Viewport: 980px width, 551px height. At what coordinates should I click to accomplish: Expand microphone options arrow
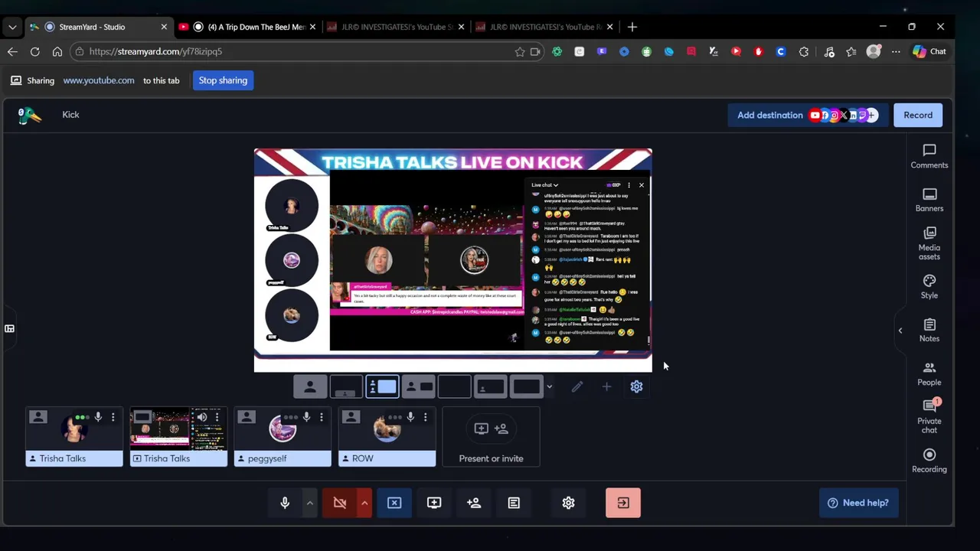(x=309, y=503)
